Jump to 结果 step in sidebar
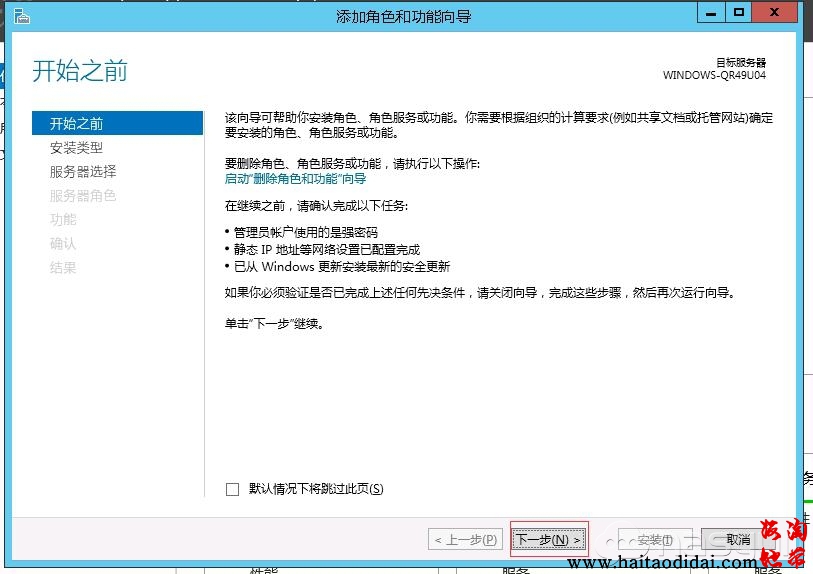This screenshot has height=574, width=813. coord(63,268)
